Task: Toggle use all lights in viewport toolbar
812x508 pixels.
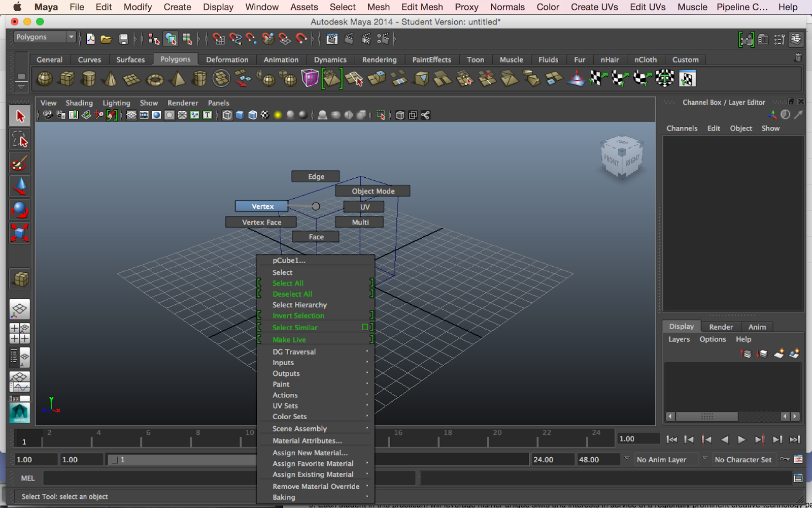Action: point(278,115)
